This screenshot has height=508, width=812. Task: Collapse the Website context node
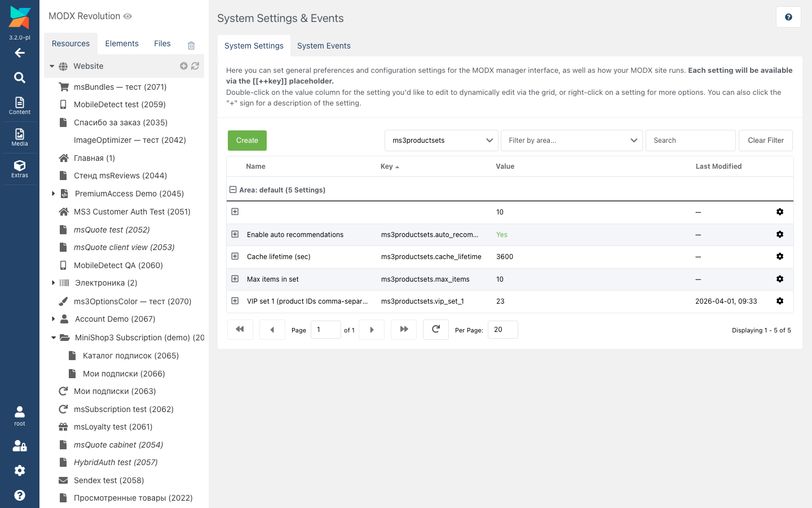coord(52,66)
